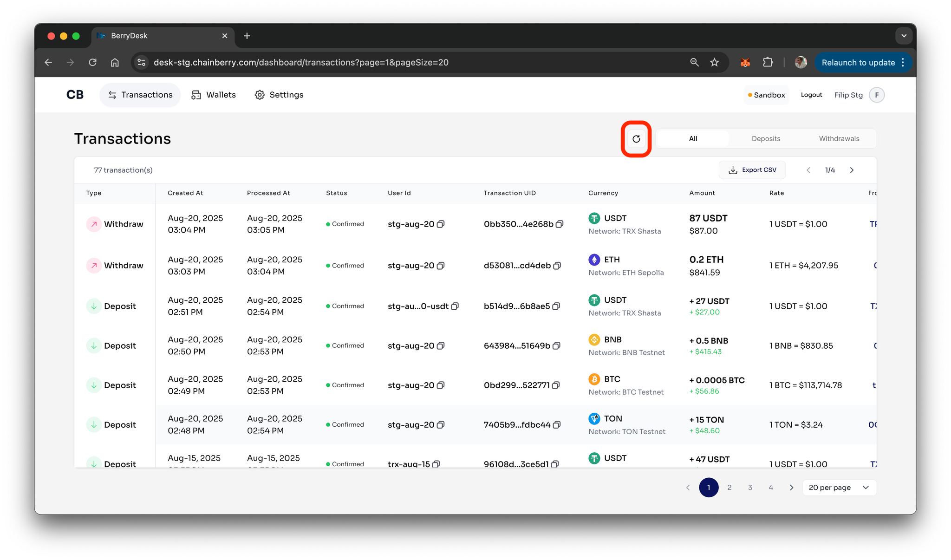The image size is (951, 560).
Task: Click the refresh transactions icon
Action: (636, 139)
